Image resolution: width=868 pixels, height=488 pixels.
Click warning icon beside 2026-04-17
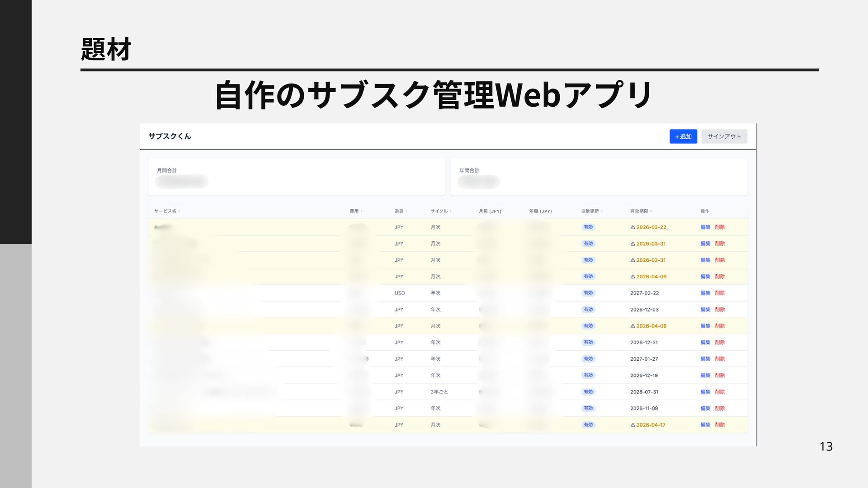632,425
